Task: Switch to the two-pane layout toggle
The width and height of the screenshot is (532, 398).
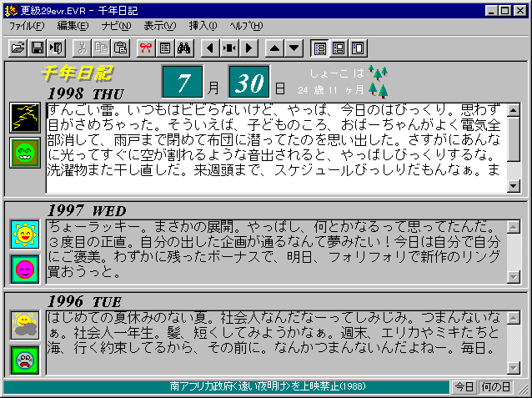Action: tap(339, 48)
